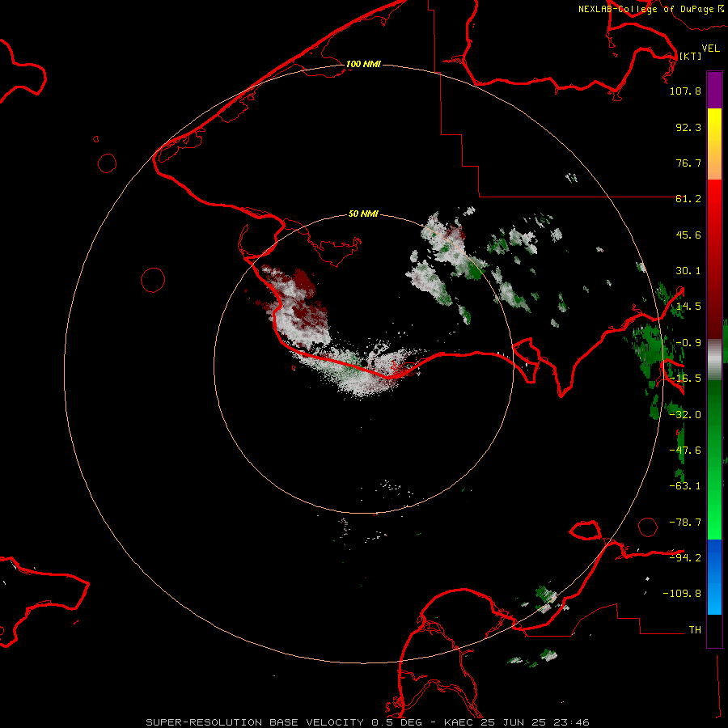Click the -47.6 velocity scale value

[x=685, y=451]
